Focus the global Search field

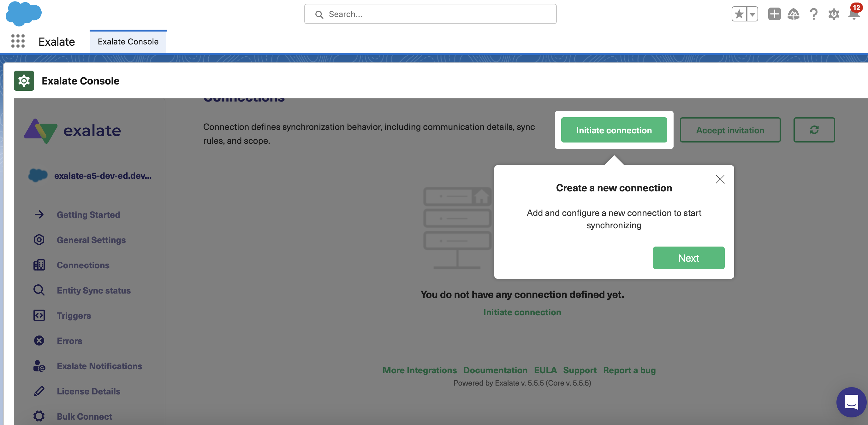click(430, 14)
